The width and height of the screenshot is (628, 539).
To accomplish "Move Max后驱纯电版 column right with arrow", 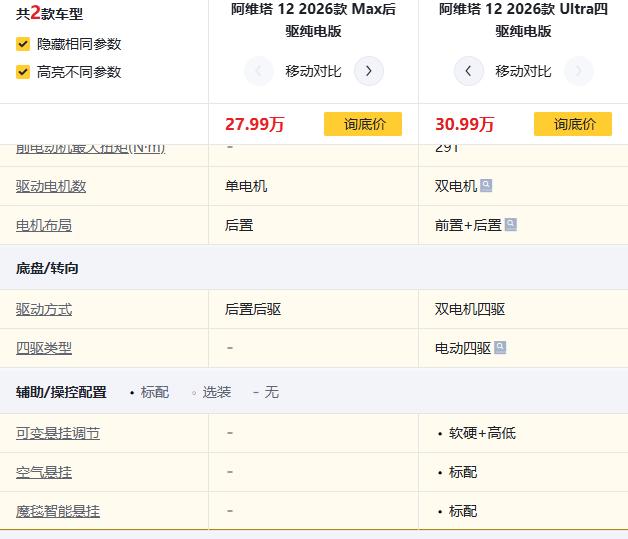I will 368,71.
